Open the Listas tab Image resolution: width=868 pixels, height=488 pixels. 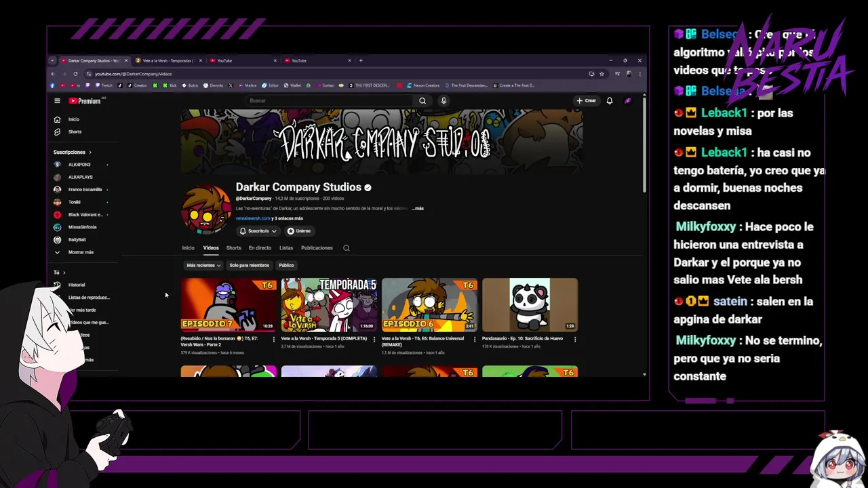coord(286,248)
